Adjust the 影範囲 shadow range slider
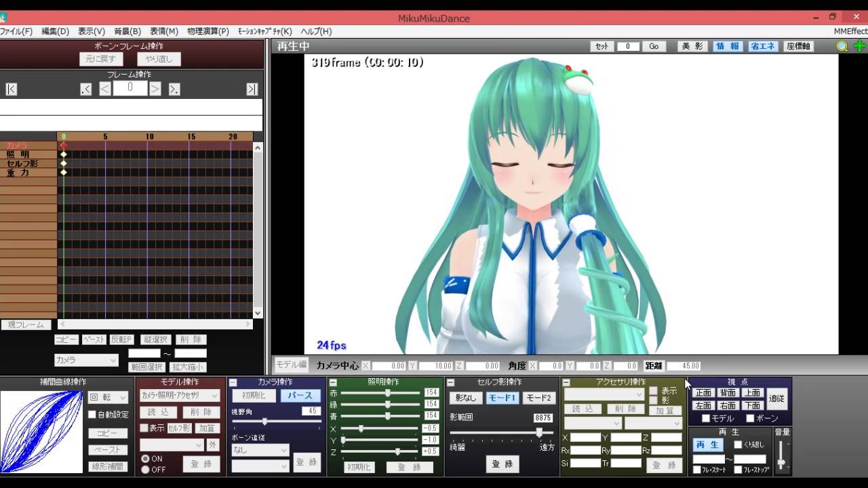This screenshot has height=488, width=868. coord(502,432)
